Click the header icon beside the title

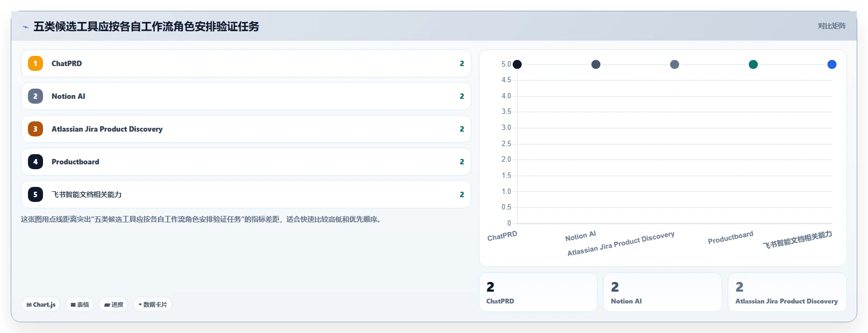pyautogui.click(x=25, y=27)
